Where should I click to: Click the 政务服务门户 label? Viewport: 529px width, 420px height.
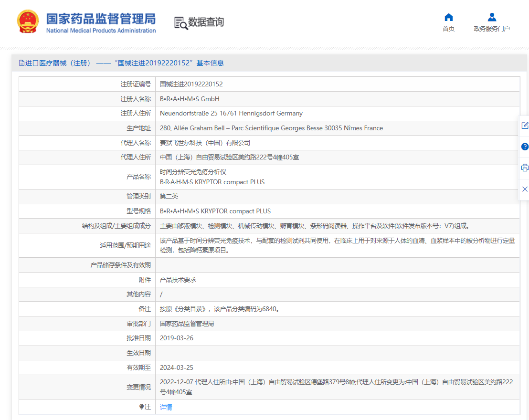pos(492,29)
